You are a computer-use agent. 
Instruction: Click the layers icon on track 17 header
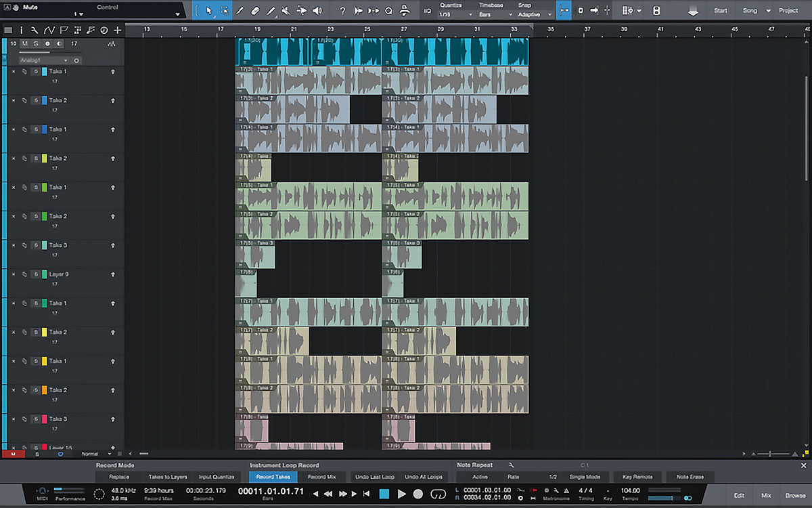coord(112,43)
